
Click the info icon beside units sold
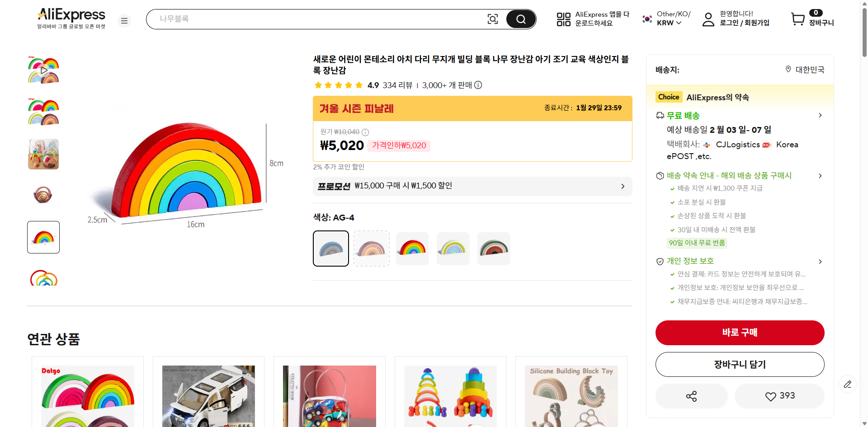coord(478,85)
